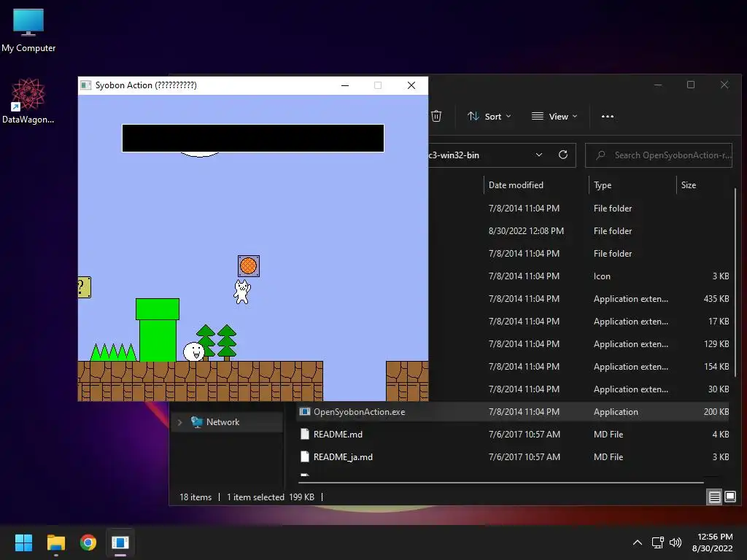Screen dimensions: 747x560
Task: Click the white cat character in game
Action: [242, 292]
